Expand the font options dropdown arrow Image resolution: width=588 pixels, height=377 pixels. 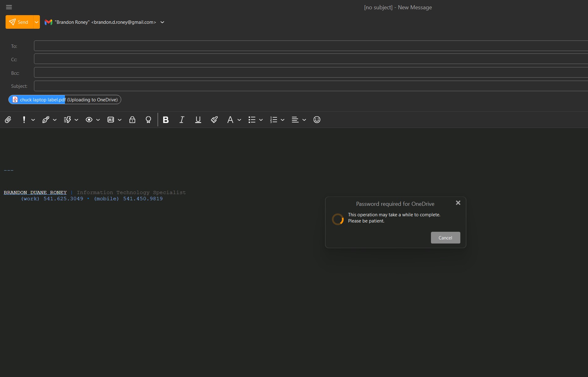click(x=239, y=120)
